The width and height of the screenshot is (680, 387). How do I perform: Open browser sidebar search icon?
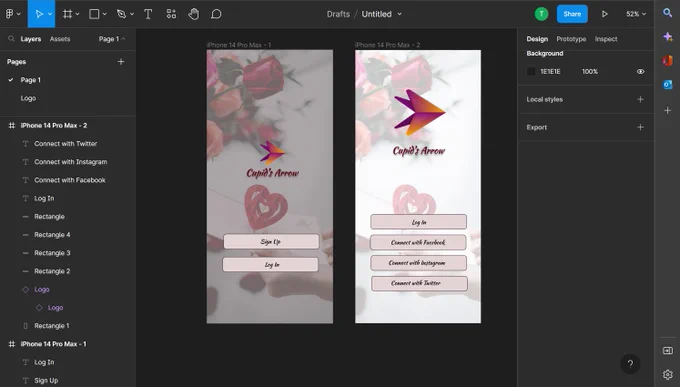pyautogui.click(x=668, y=13)
